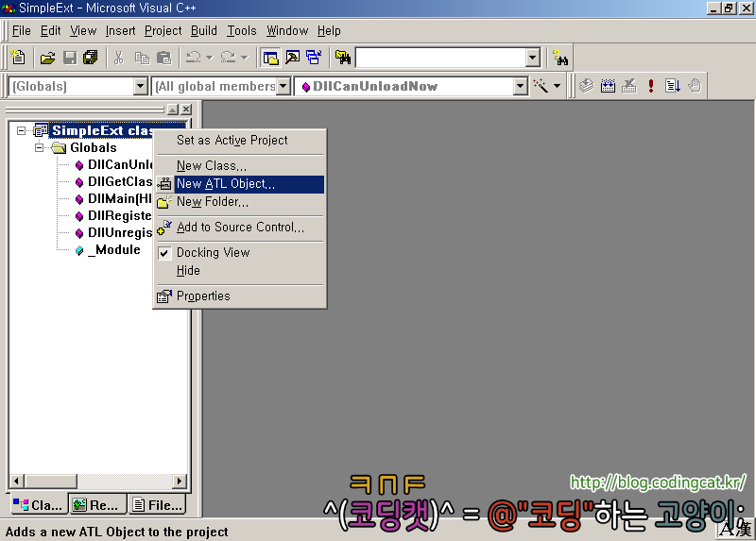
Task: Open the Undo history dropdown arrow
Action: 209,58
